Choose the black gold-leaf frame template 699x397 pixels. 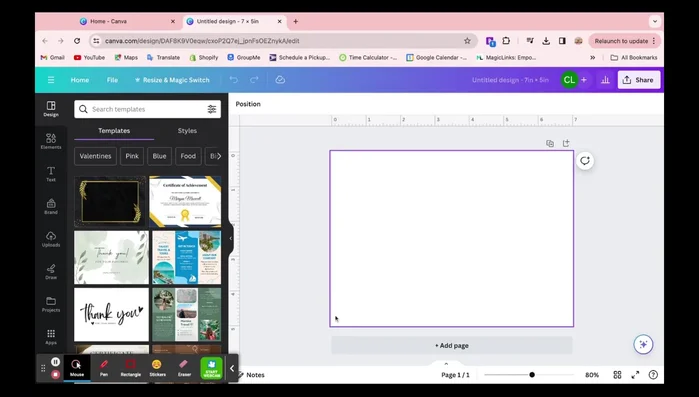[111, 201]
